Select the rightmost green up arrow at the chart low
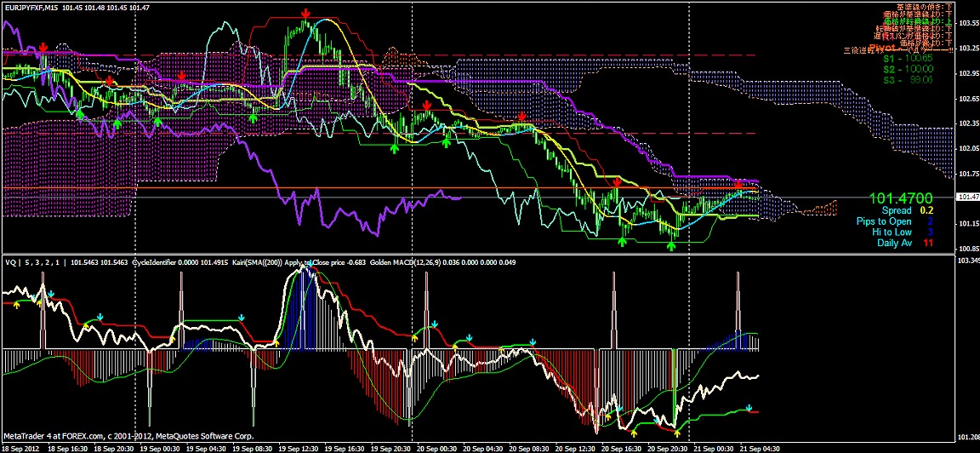Screen dimensions: 980x453 click(671, 245)
